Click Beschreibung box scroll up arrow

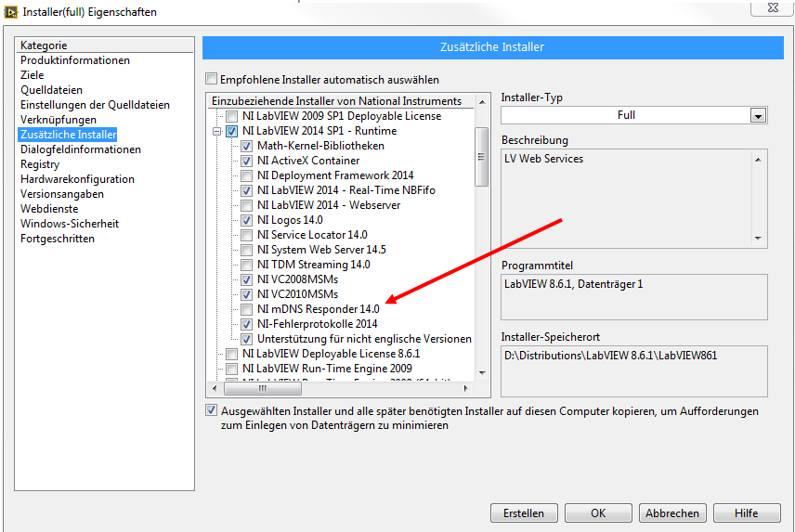point(758,160)
